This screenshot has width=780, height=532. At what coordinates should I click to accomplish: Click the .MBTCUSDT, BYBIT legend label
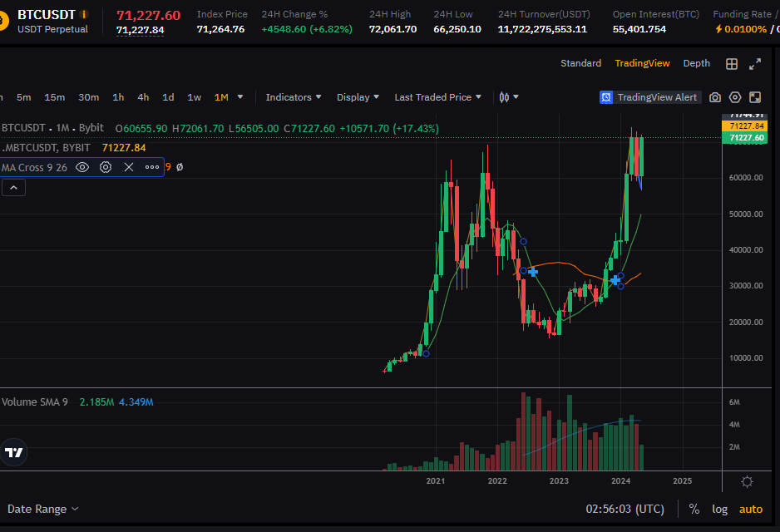pos(47,148)
